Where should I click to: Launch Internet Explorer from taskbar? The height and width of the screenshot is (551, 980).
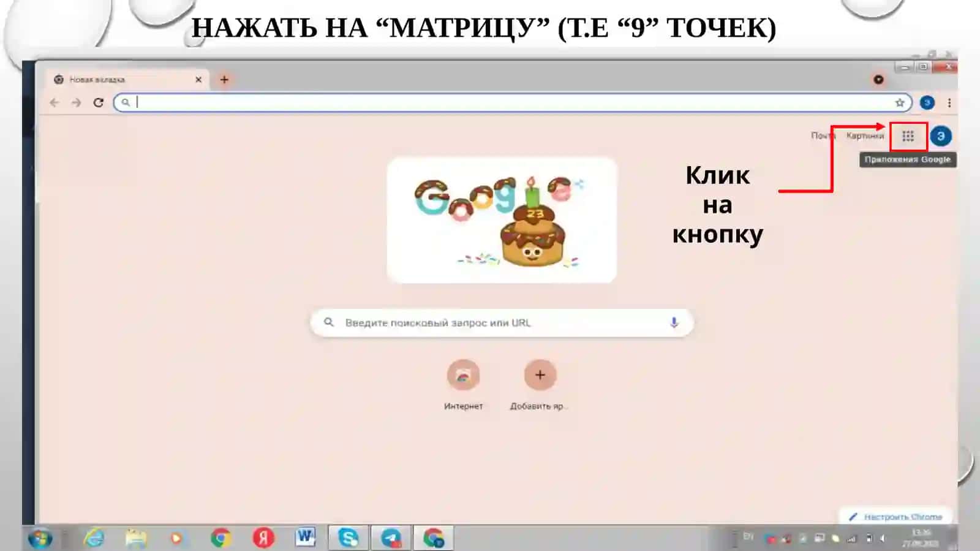[x=94, y=538]
